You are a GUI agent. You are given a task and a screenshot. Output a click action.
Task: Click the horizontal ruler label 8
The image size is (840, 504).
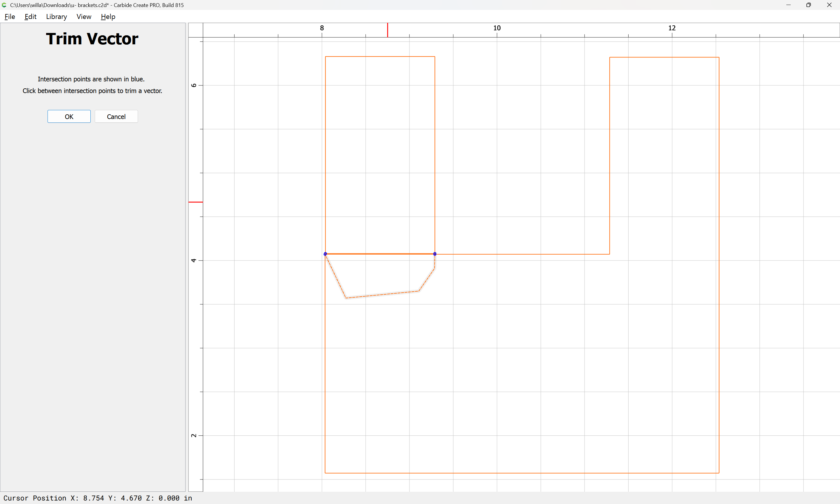coord(322,28)
